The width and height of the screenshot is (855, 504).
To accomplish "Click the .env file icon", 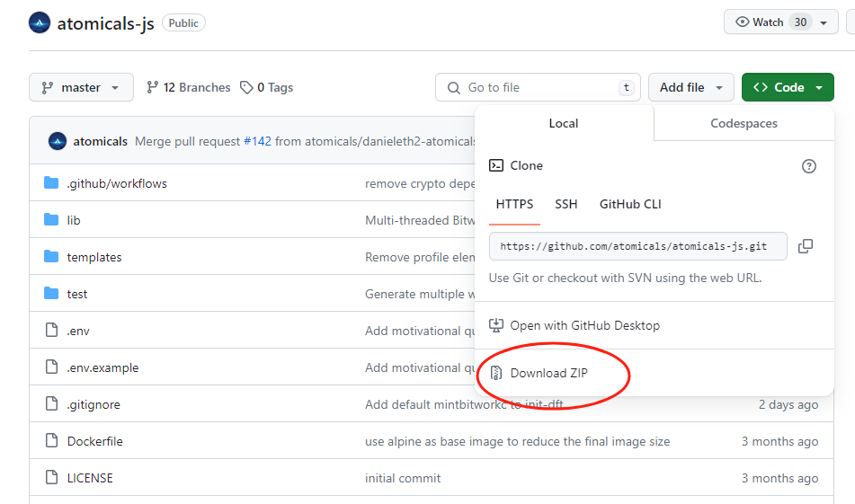I will click(x=52, y=330).
